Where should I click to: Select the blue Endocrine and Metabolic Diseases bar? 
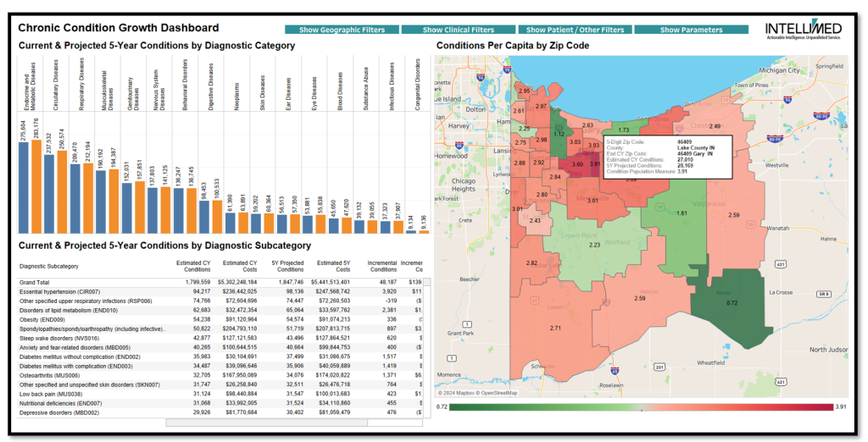click(x=24, y=188)
